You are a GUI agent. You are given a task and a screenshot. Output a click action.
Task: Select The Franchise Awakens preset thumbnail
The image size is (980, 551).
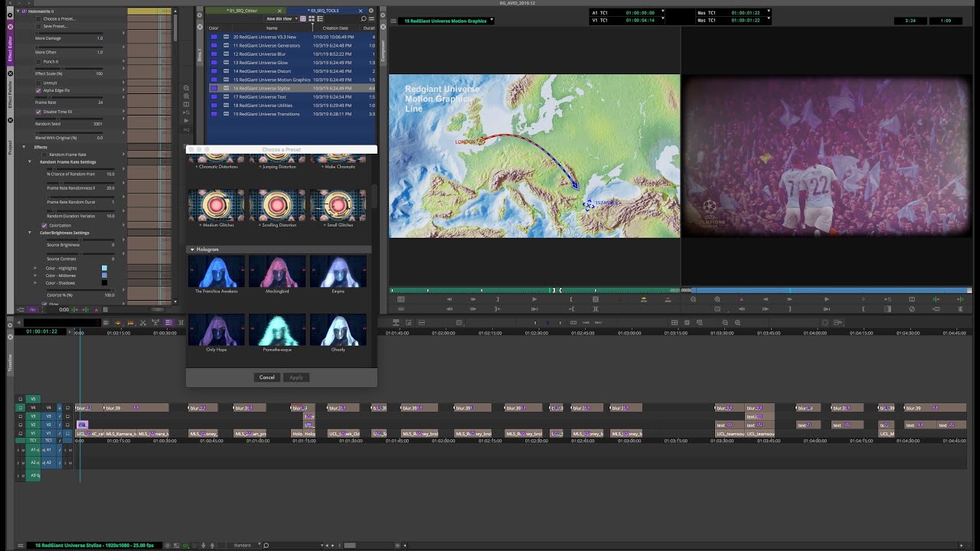[217, 272]
